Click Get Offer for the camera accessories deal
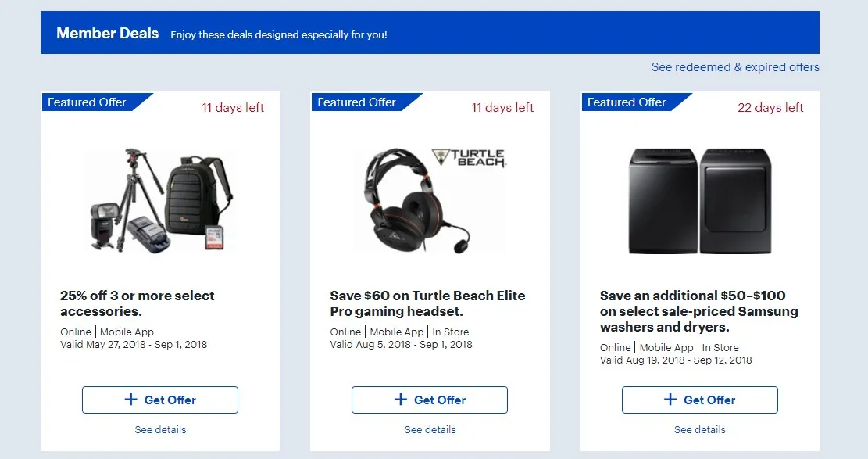 [160, 400]
